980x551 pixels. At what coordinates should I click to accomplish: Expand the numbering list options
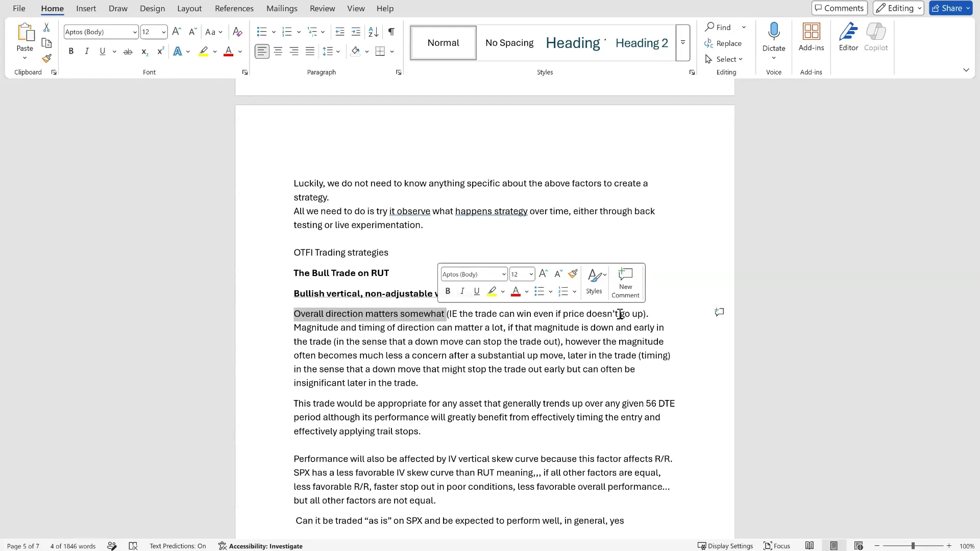299,32
